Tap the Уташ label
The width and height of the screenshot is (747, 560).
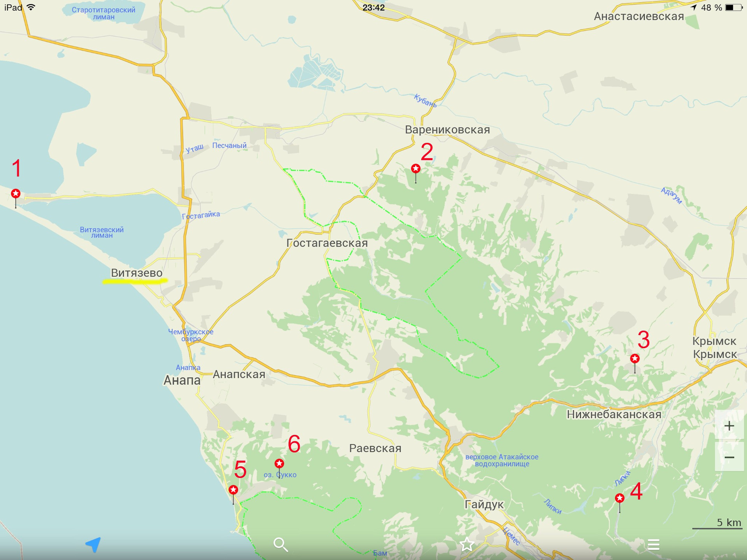coord(194,148)
